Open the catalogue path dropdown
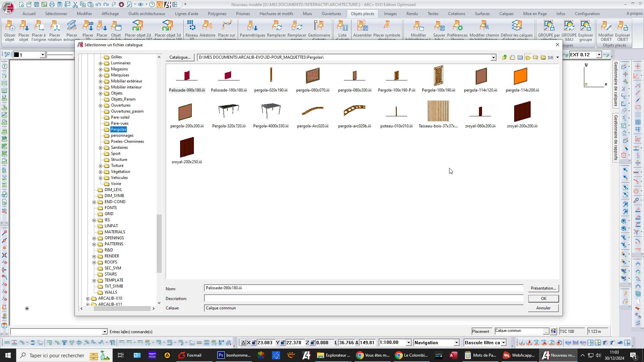 pyautogui.click(x=493, y=58)
